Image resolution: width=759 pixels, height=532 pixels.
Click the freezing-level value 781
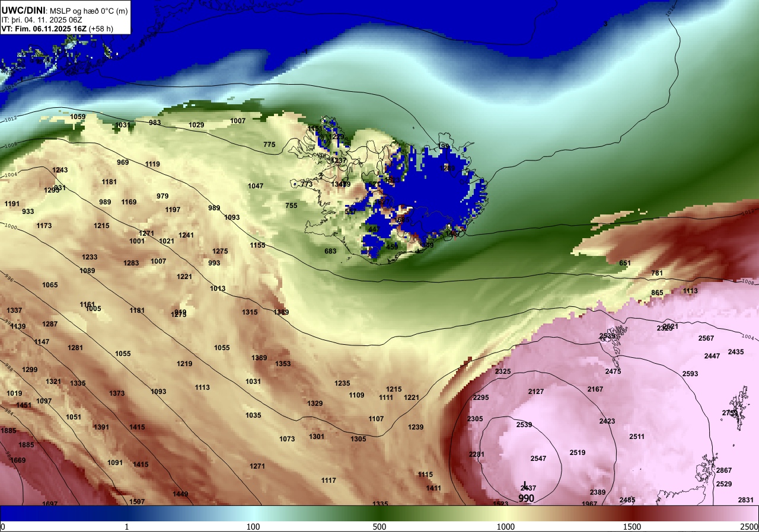(x=657, y=273)
